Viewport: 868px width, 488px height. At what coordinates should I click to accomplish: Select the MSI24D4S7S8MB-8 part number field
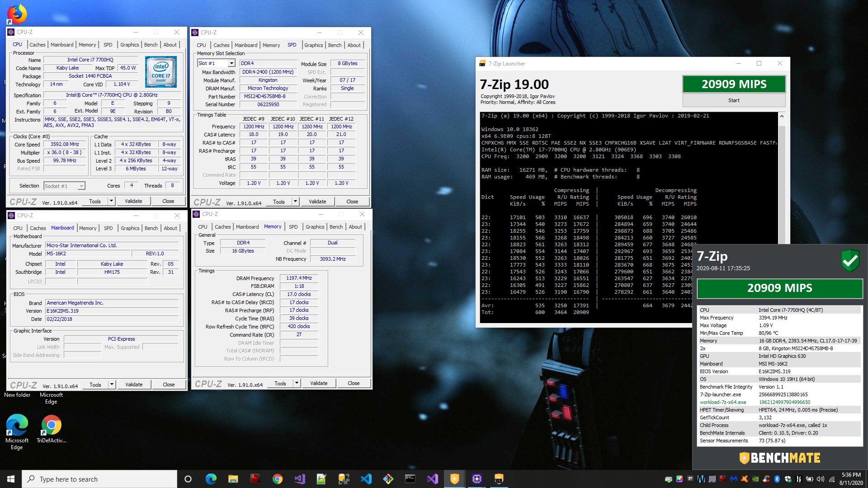(268, 96)
